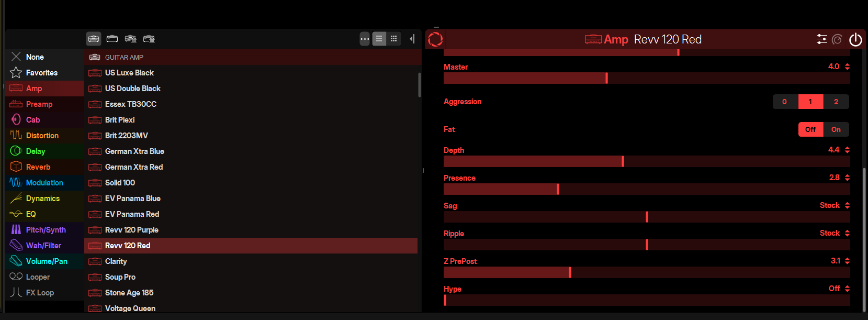Switch model browser to list view
The width and height of the screenshot is (868, 320).
point(379,39)
